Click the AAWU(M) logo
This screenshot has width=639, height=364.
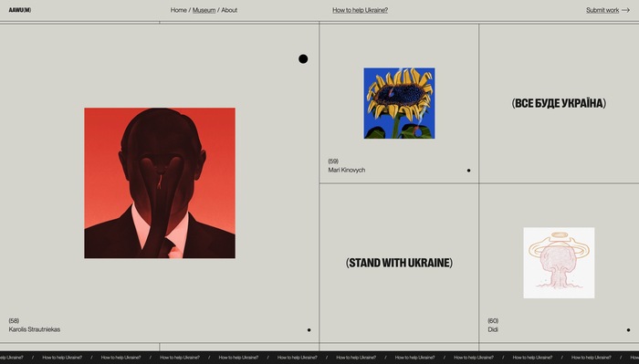tap(19, 10)
